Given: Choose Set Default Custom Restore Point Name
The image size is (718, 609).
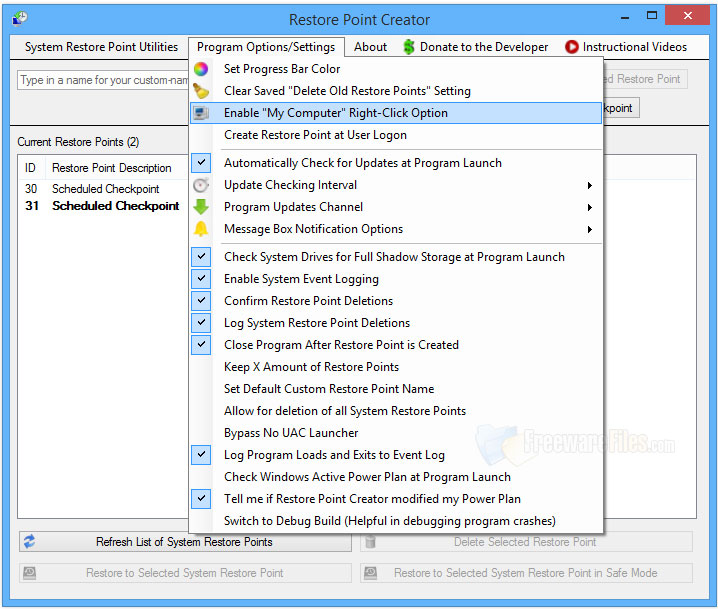Looking at the screenshot, I should coord(396,389).
